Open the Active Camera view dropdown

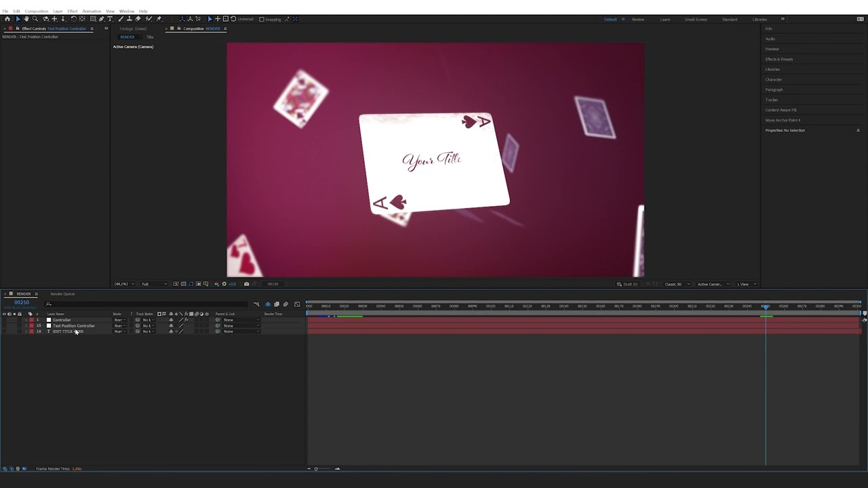click(x=713, y=284)
